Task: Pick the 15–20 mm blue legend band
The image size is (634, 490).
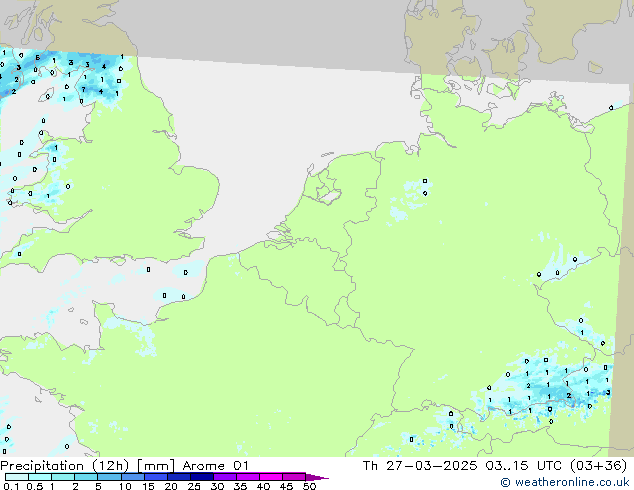Action: click(x=155, y=477)
